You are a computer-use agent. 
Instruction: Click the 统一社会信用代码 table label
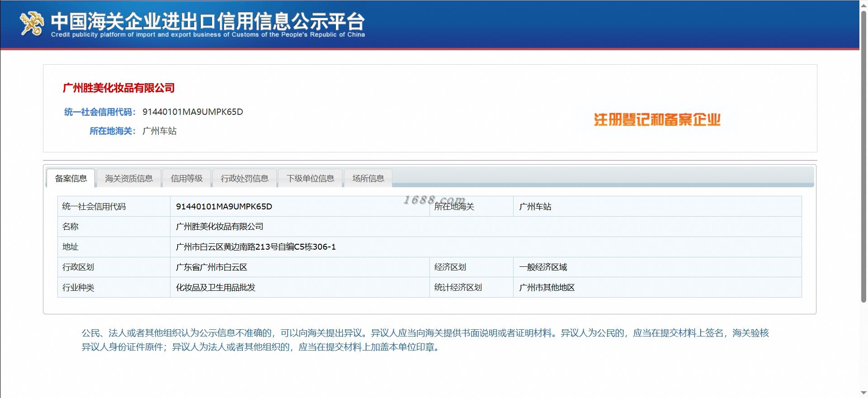tap(114, 206)
